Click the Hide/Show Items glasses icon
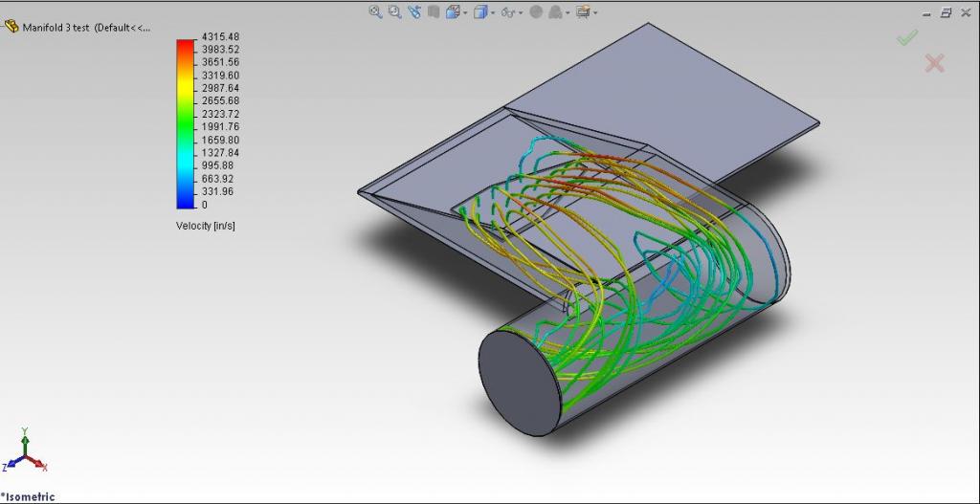The image size is (980, 504). pyautogui.click(x=507, y=12)
